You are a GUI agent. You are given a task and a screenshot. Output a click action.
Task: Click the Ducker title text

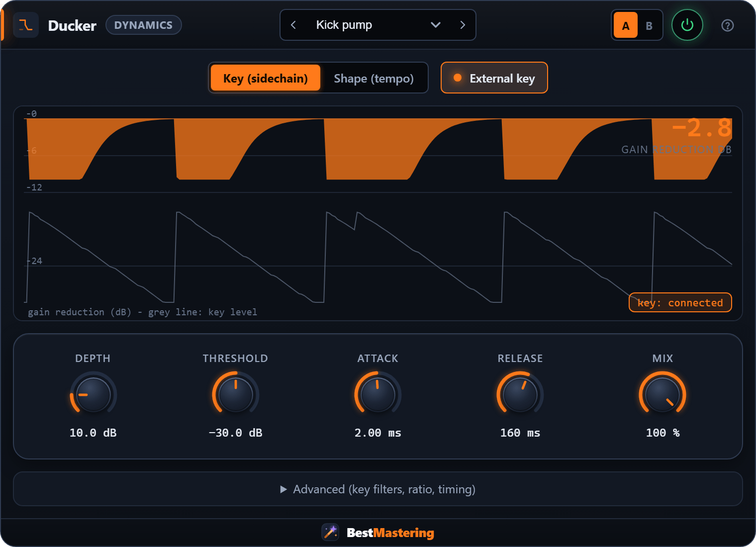(x=72, y=25)
